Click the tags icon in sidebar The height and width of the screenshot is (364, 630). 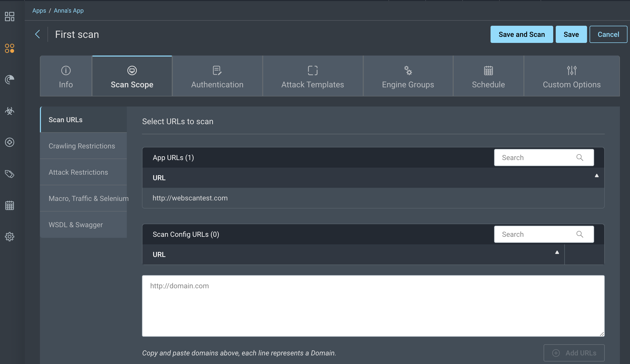coord(10,174)
